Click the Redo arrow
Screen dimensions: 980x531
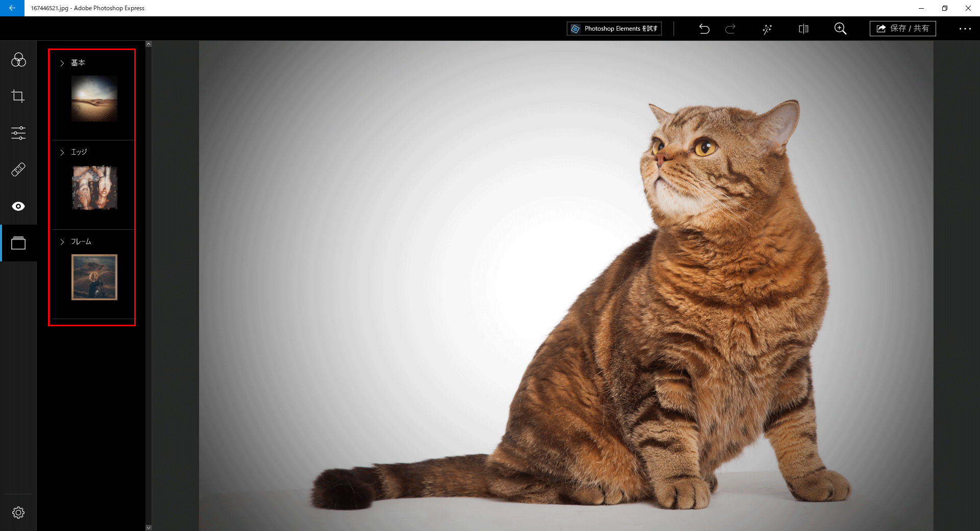(730, 29)
